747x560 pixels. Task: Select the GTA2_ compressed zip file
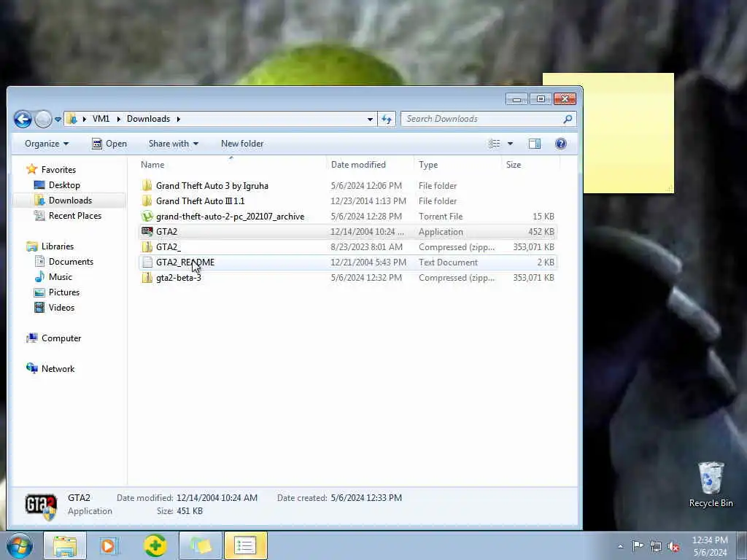[x=348, y=246]
